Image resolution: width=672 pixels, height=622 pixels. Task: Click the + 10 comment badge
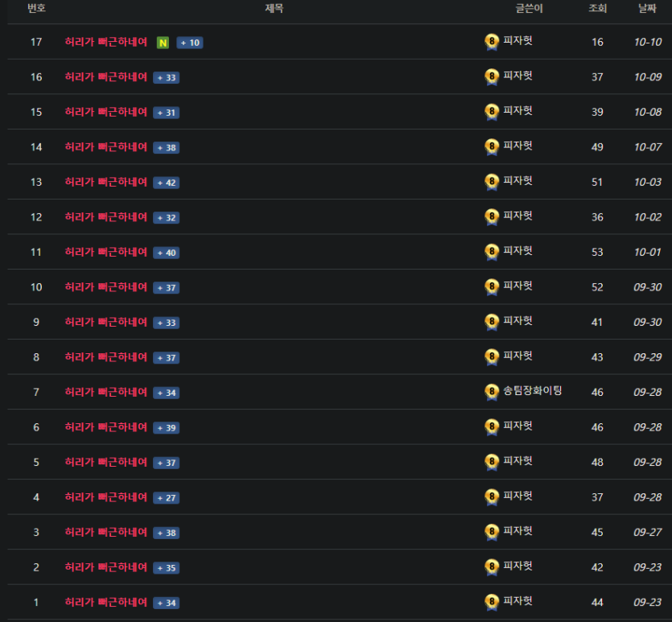(190, 43)
